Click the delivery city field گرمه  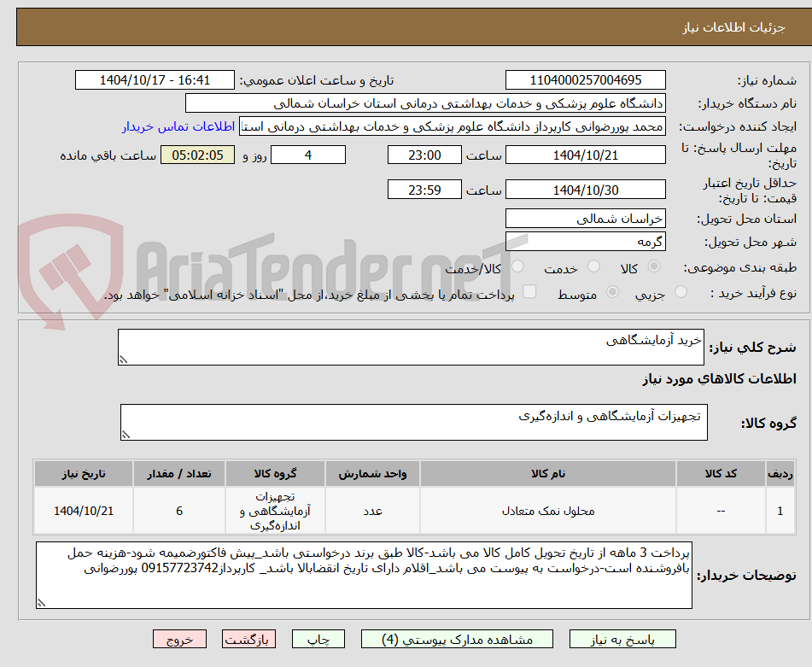586,242
